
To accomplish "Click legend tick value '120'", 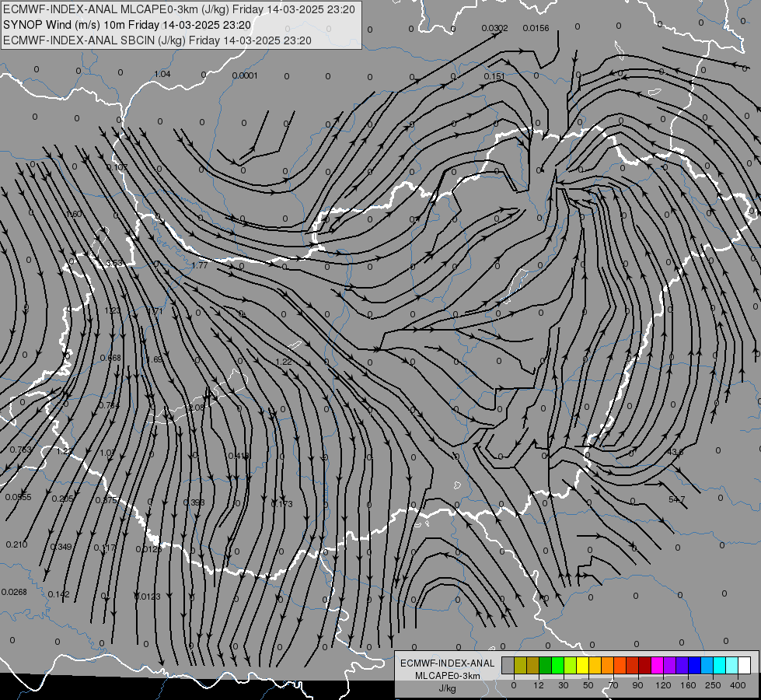I will [663, 685].
